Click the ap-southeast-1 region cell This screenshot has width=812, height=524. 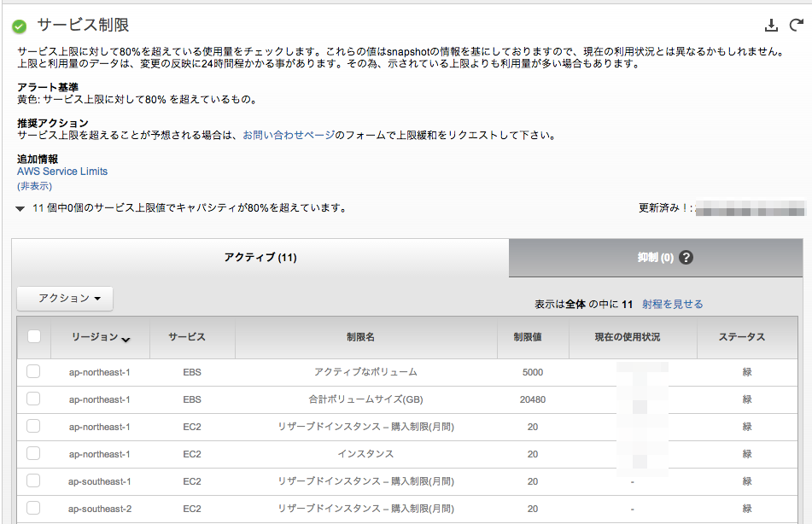tap(99, 481)
